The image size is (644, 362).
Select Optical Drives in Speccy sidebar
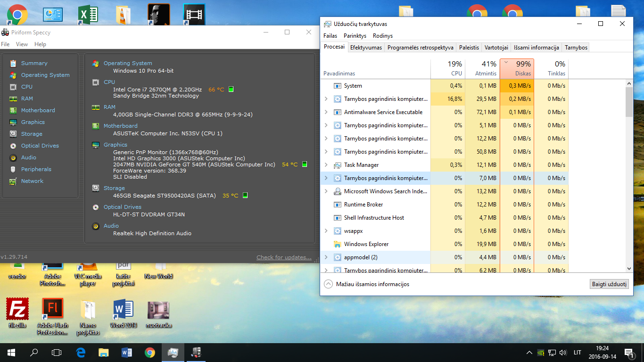click(40, 146)
